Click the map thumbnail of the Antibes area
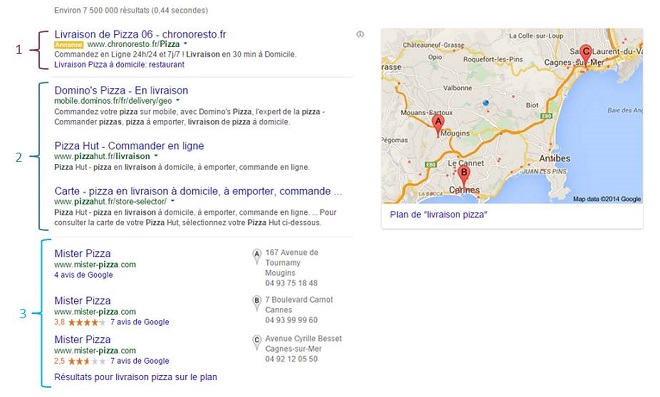The image size is (660, 397). click(512, 116)
